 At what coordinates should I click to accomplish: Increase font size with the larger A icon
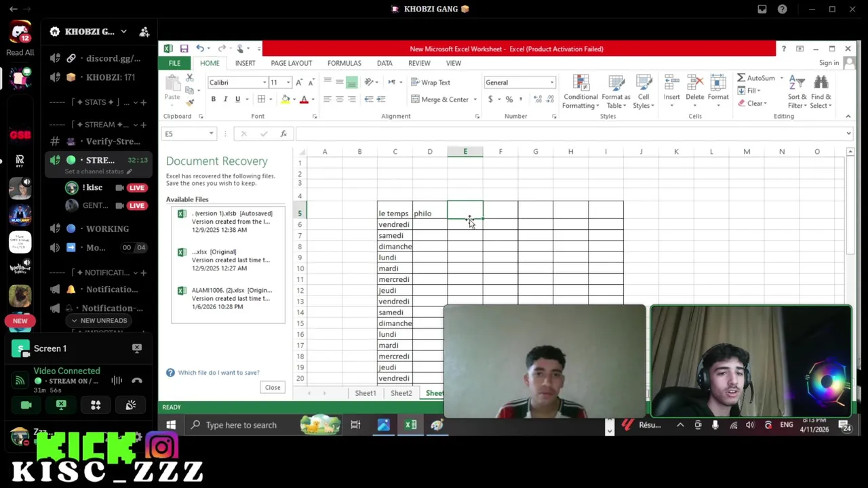click(x=299, y=82)
